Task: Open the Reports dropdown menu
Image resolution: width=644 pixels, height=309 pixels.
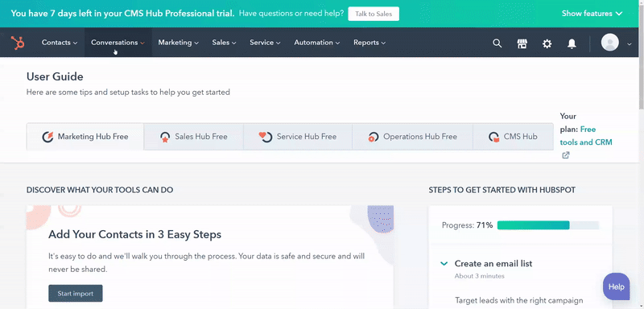Action: [x=369, y=43]
